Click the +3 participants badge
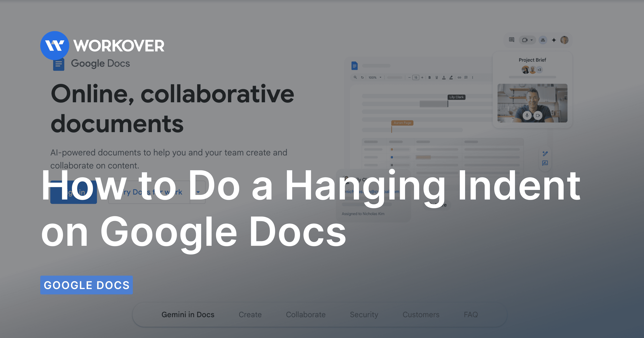 [x=540, y=70]
